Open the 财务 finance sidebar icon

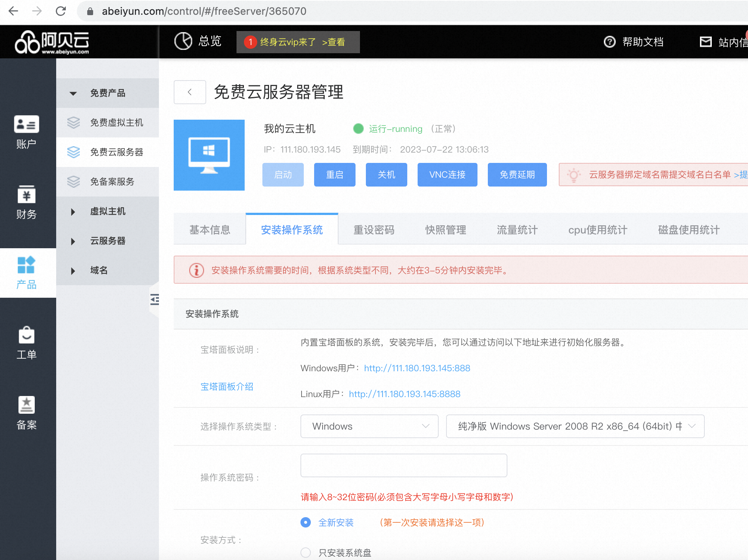click(x=26, y=195)
